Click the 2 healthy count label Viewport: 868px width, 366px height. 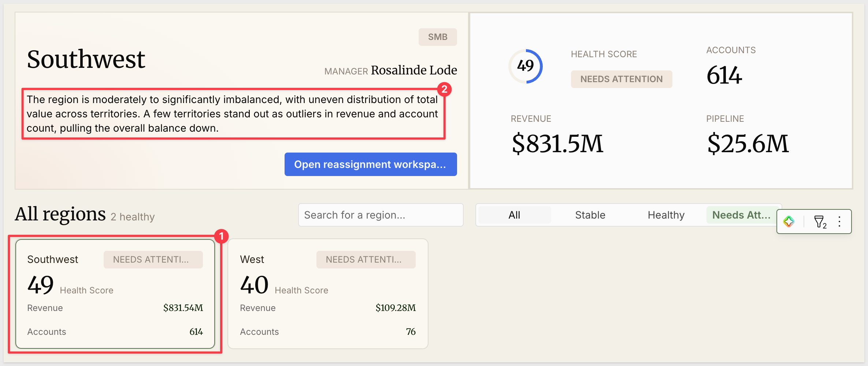click(x=133, y=217)
